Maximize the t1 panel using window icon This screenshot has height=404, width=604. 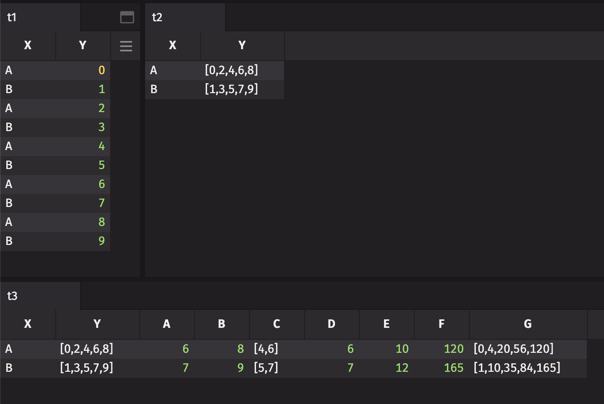point(127,17)
